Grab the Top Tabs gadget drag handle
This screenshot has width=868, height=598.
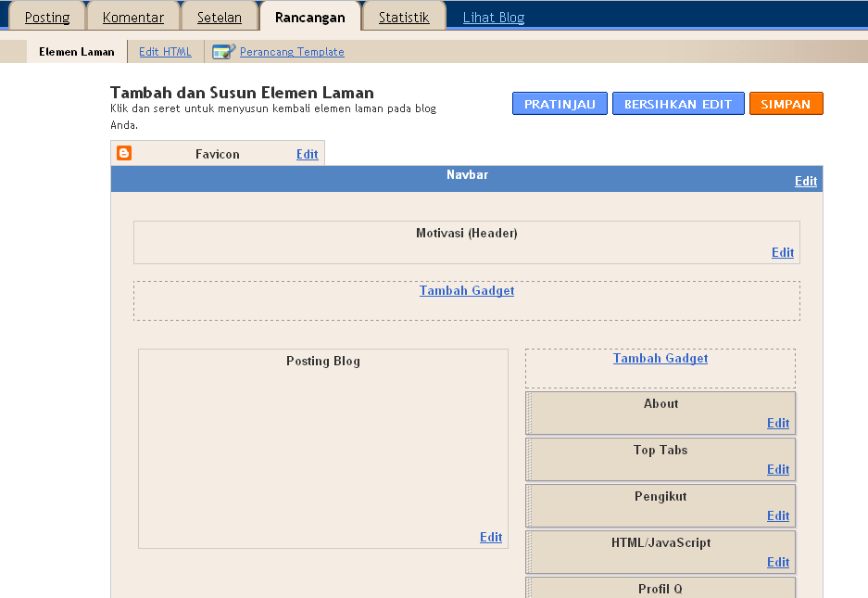point(529,460)
